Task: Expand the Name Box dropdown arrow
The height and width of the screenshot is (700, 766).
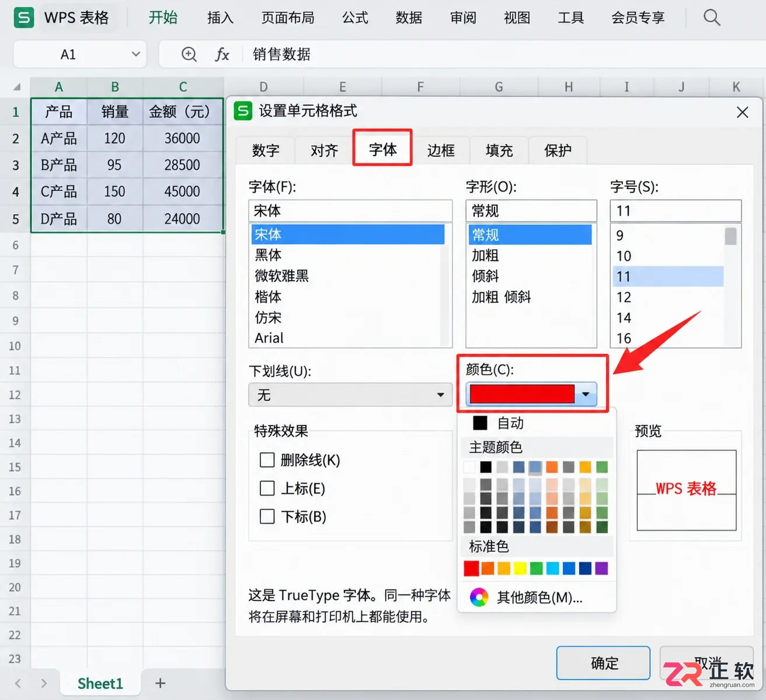Action: click(136, 54)
